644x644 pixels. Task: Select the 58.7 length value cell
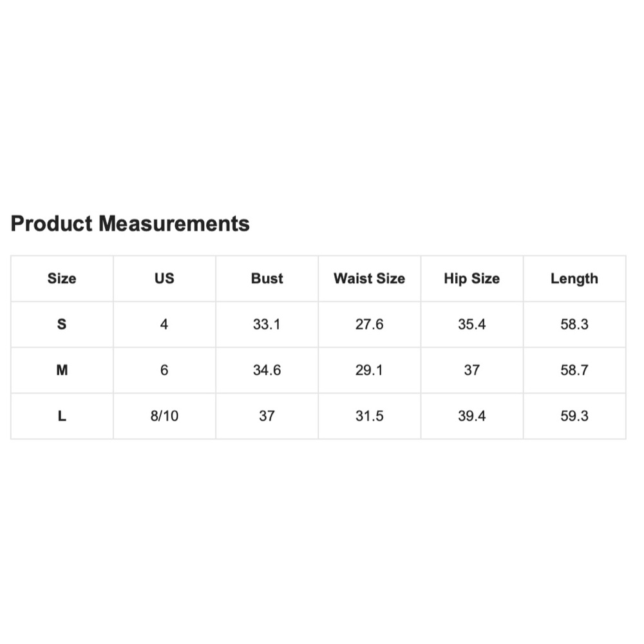[x=574, y=370]
